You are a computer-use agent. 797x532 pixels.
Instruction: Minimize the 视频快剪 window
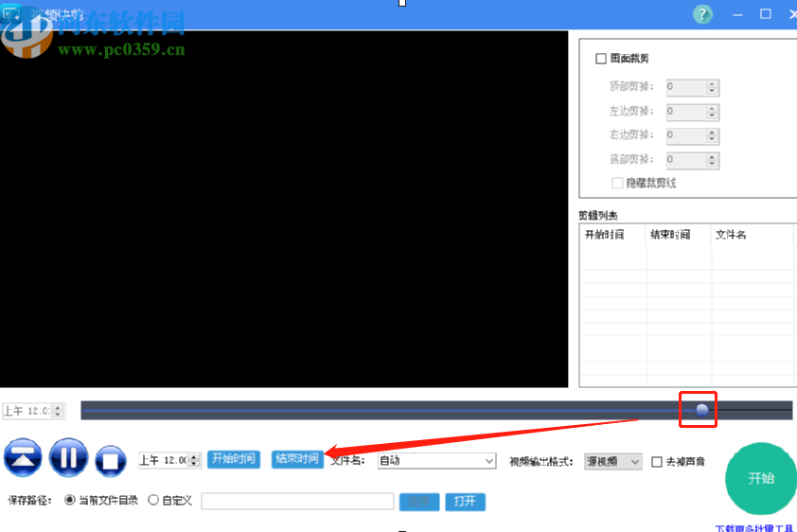point(737,14)
